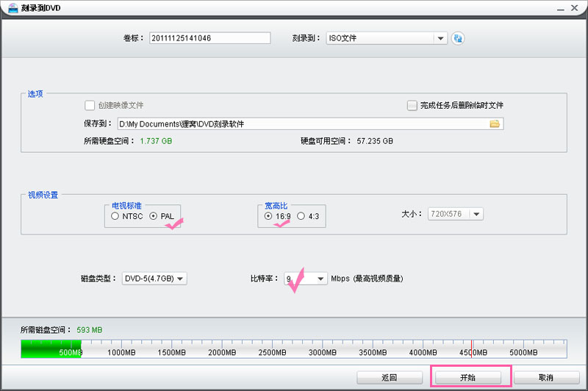Click the green disk space usage bar
Image resolution: width=588 pixels, height=391 pixels.
click(x=51, y=349)
